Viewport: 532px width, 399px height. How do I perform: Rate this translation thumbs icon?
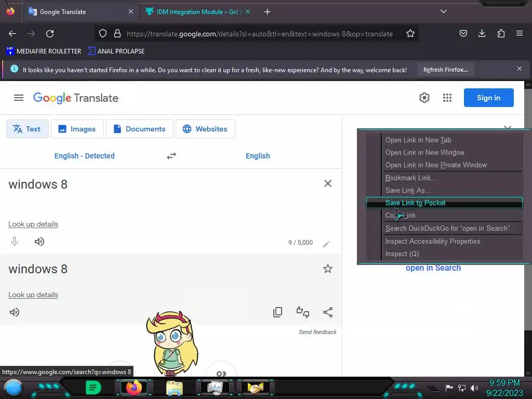click(303, 312)
